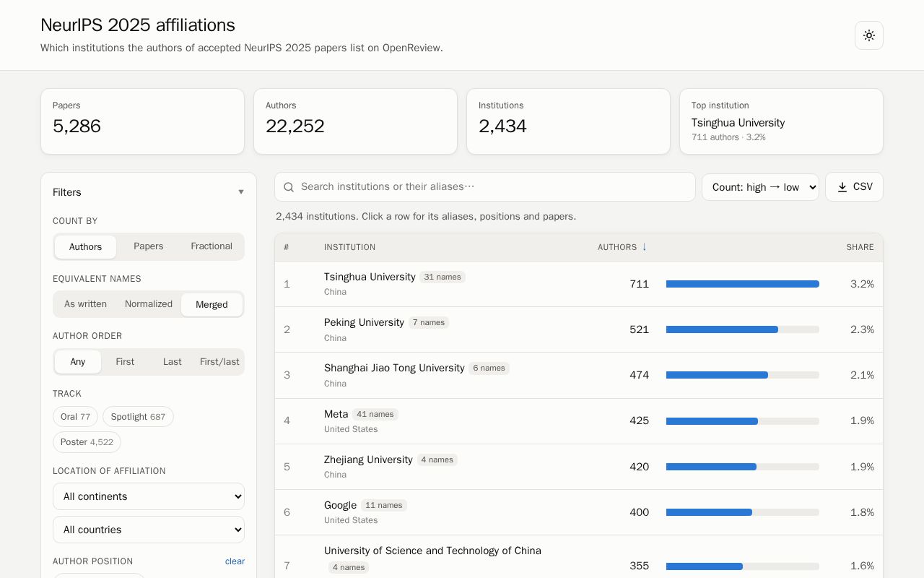Click the CSV download arrow icon

(842, 187)
